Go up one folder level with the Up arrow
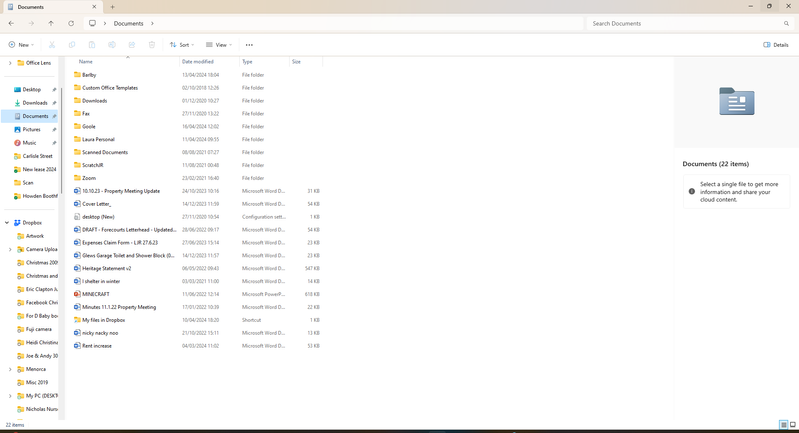799x433 pixels. [x=51, y=23]
